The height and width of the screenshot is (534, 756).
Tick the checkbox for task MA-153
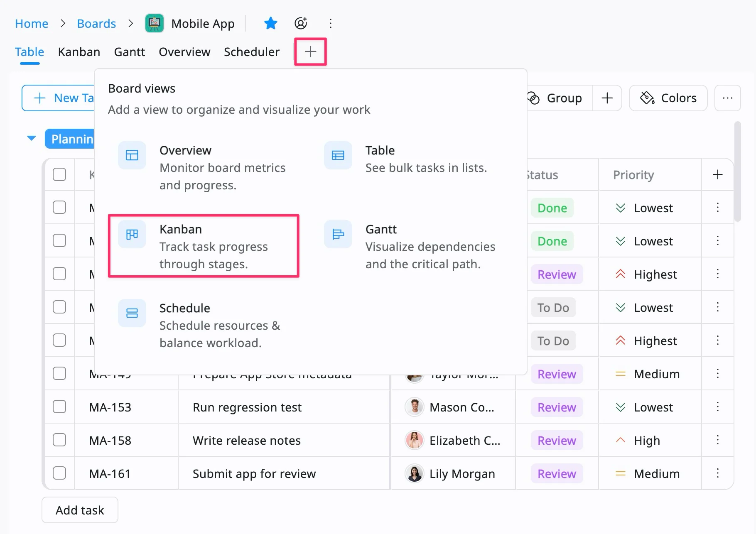[59, 407]
